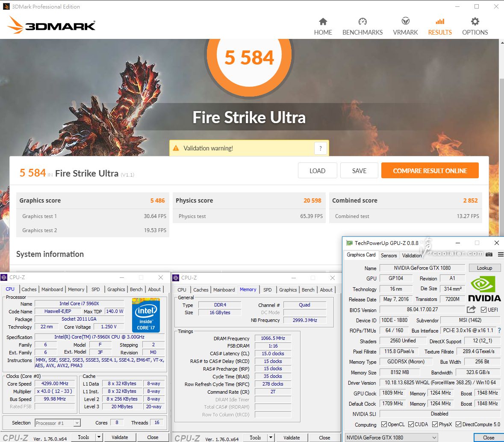Click the validation warning triangle icon

tap(176, 148)
